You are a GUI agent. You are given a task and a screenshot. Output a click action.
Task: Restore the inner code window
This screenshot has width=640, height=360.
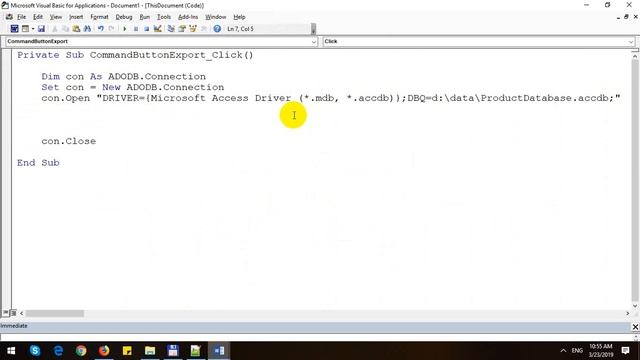click(627, 17)
